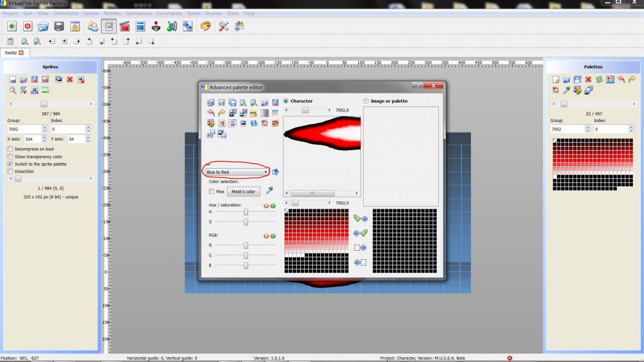
Task: Open the Sprites menu
Action: (91, 13)
